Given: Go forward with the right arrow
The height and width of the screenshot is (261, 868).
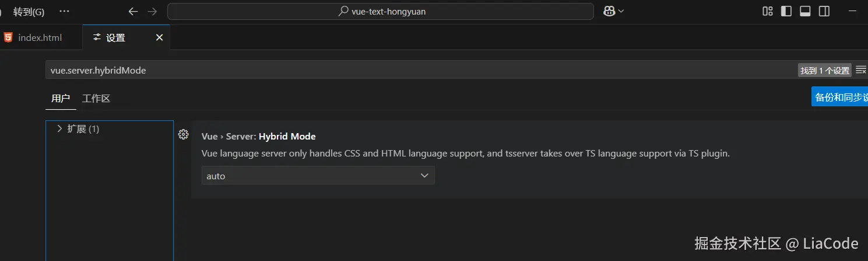Looking at the screenshot, I should (x=152, y=11).
